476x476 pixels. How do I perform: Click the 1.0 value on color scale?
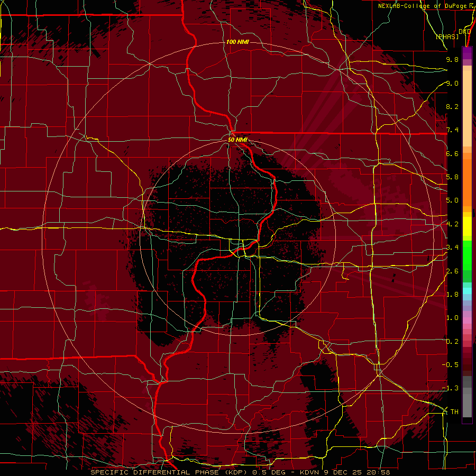click(x=452, y=318)
